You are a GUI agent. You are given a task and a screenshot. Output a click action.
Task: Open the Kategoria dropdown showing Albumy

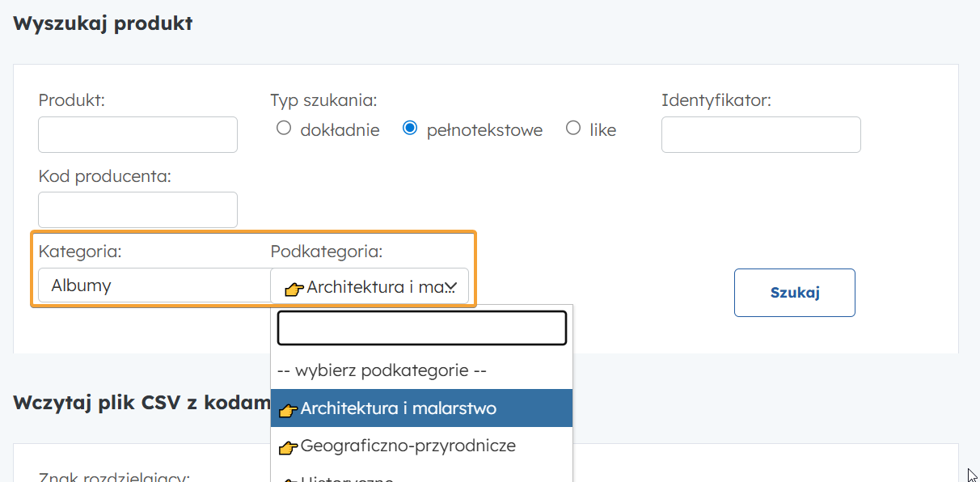[x=154, y=285]
